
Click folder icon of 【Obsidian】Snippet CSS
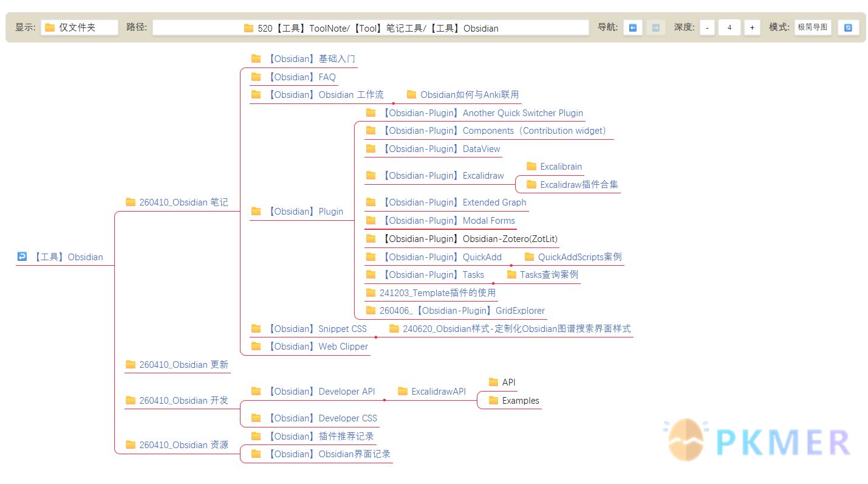pos(256,328)
